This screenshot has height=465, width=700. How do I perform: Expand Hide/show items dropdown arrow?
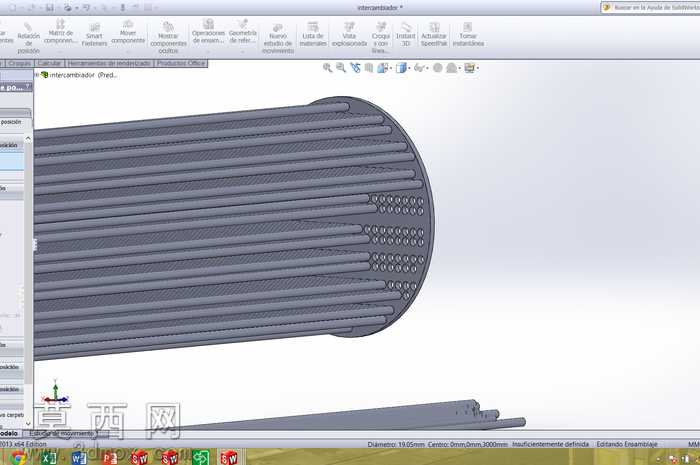[x=427, y=68]
